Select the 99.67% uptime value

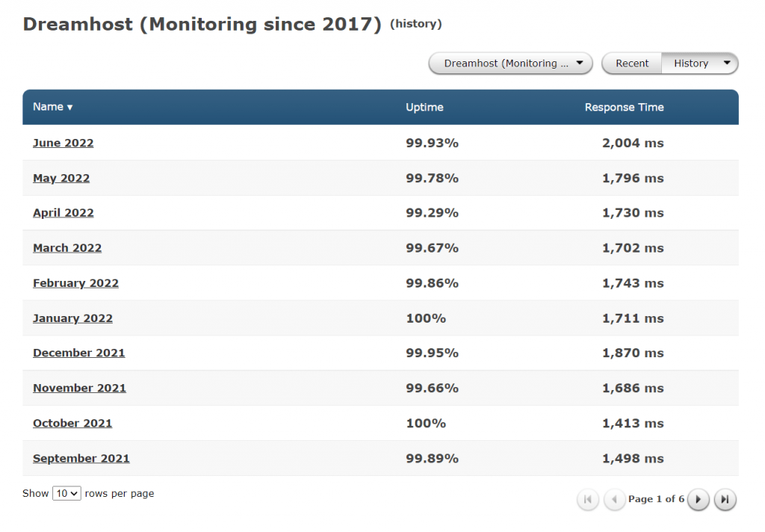432,248
